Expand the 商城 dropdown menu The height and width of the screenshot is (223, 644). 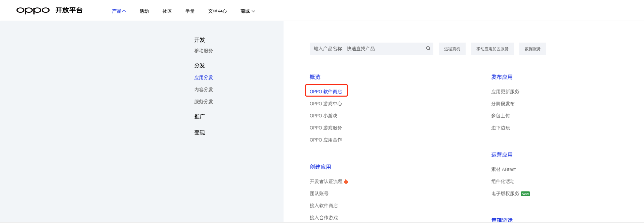(x=248, y=11)
